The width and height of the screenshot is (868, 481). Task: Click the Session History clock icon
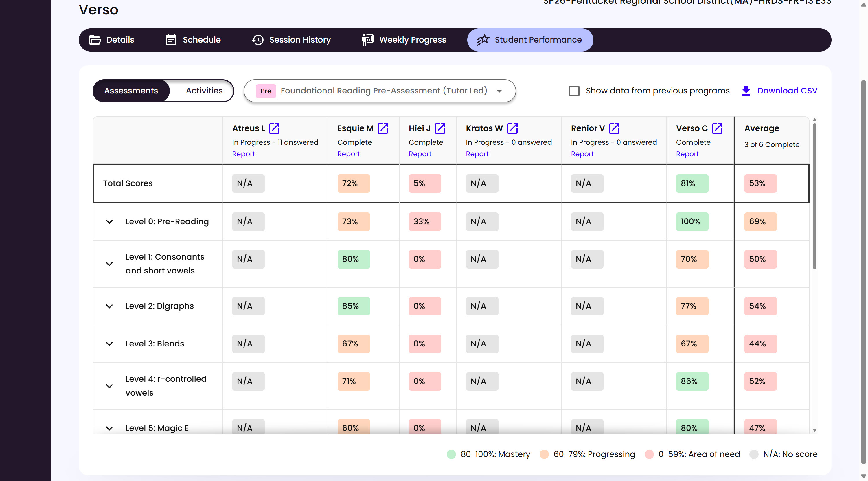point(258,40)
